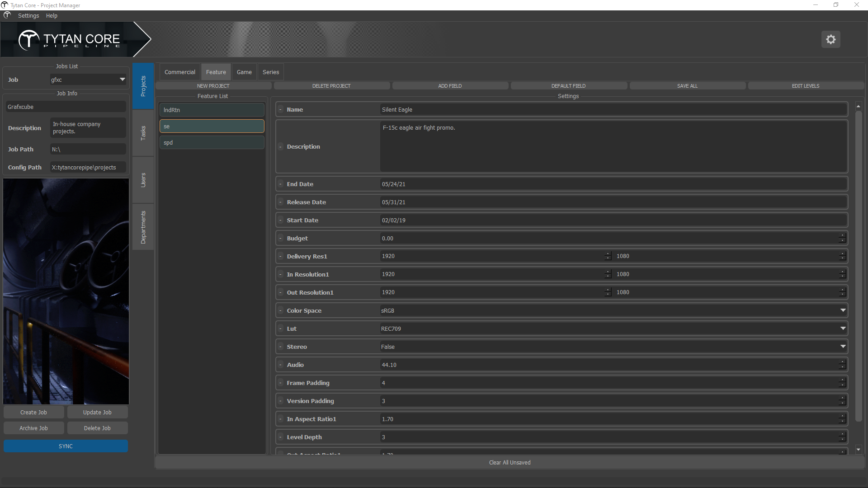868x488 pixels.
Task: Click the minus button beside Name field
Action: coord(281,109)
